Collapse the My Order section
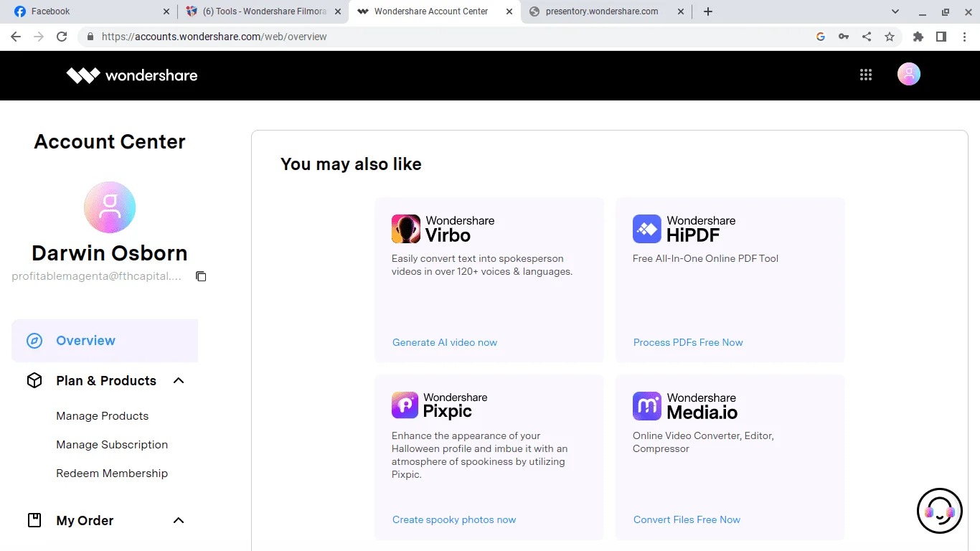The height and width of the screenshot is (551, 980). [179, 520]
